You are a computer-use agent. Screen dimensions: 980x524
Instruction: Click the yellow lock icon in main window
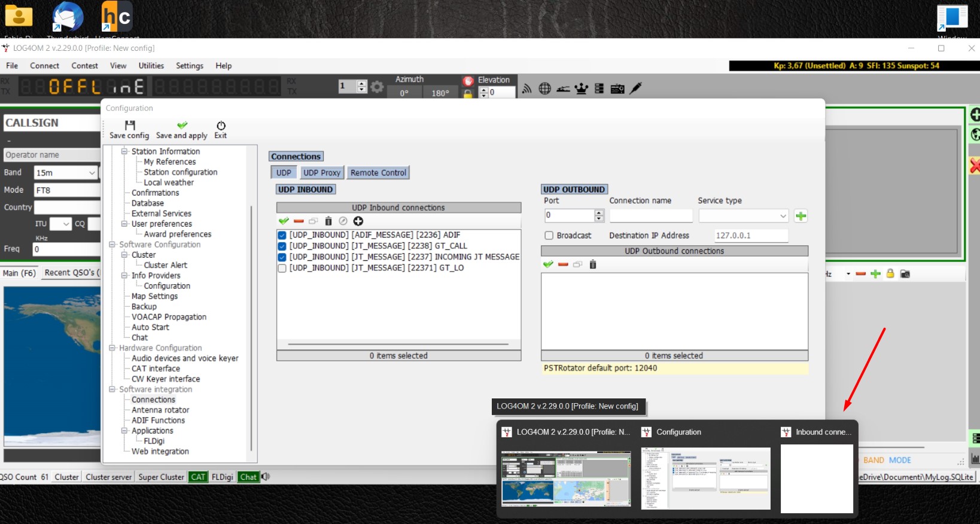(x=890, y=274)
